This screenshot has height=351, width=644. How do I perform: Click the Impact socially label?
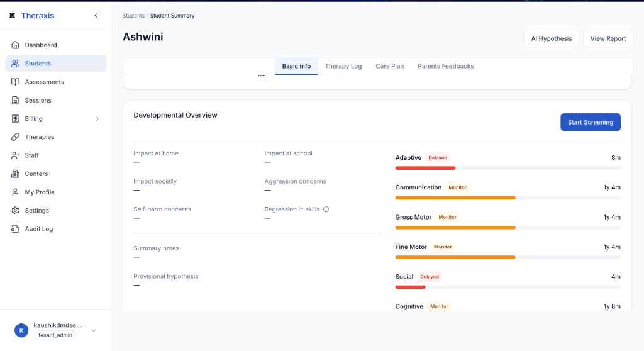[155, 181]
